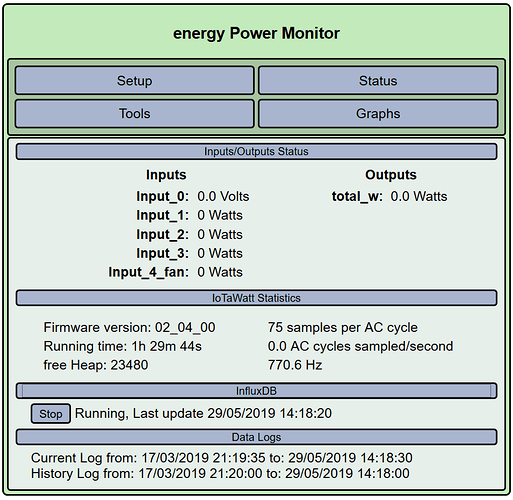Click the Current Log date range line

tap(222, 458)
